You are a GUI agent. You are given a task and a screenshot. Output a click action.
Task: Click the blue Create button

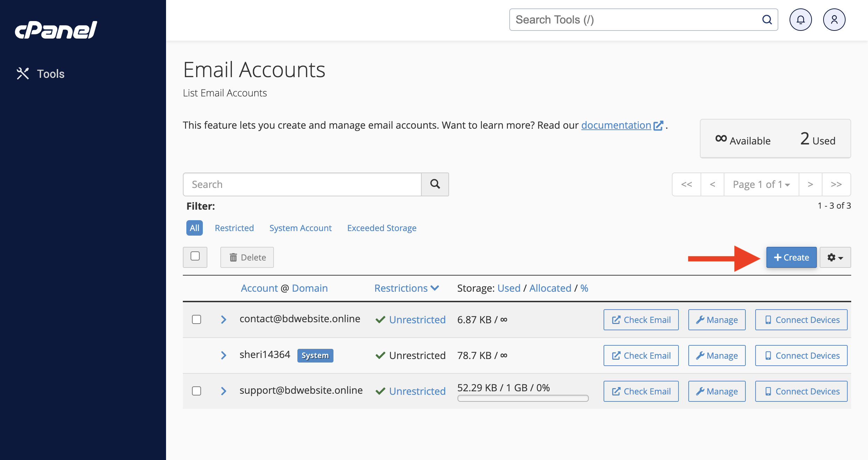point(791,257)
